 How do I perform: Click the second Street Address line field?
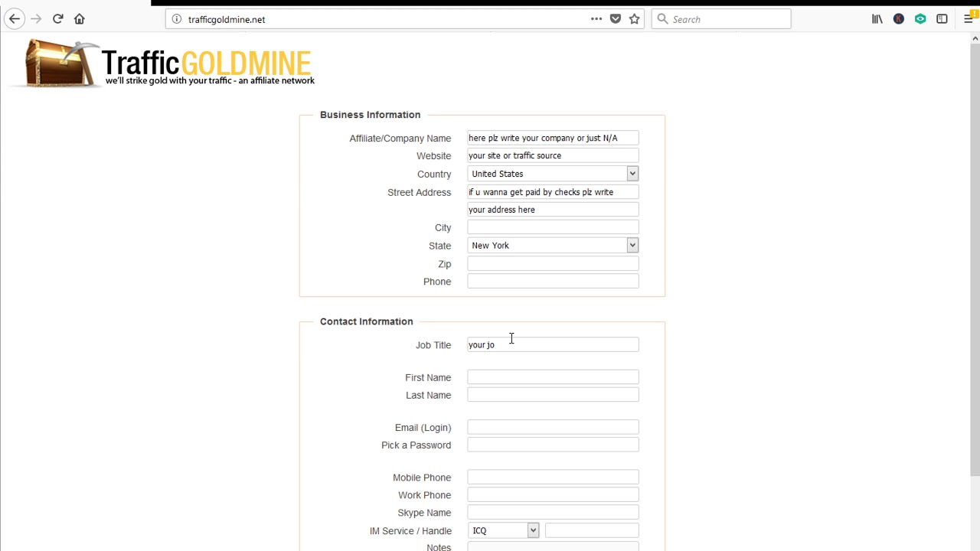tap(553, 210)
